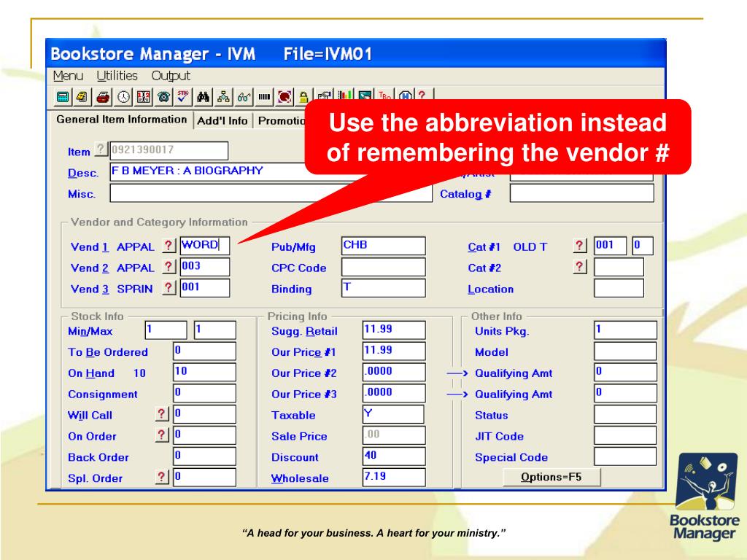Screen dimensions: 747x560
Task: Click the Location input field
Action: (x=619, y=288)
